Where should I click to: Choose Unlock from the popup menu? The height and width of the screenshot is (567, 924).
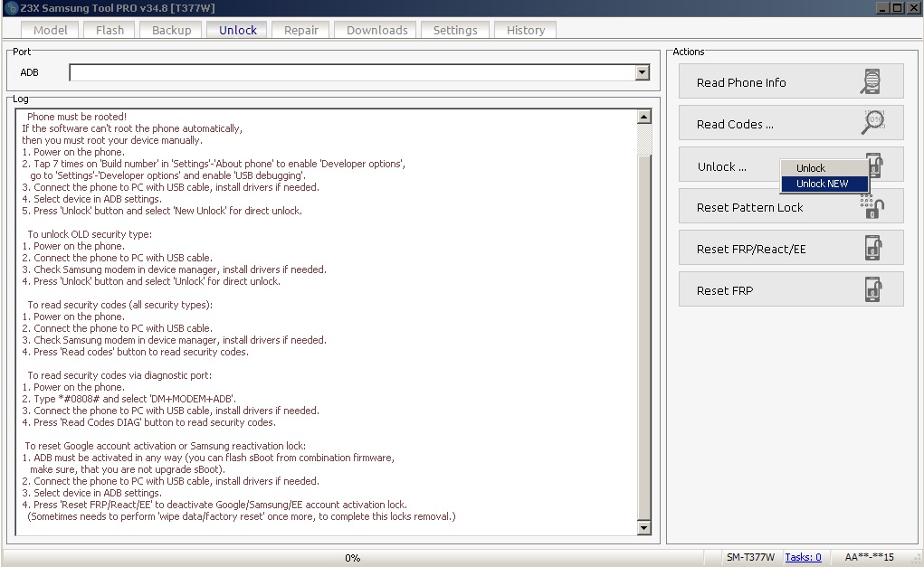point(824,168)
